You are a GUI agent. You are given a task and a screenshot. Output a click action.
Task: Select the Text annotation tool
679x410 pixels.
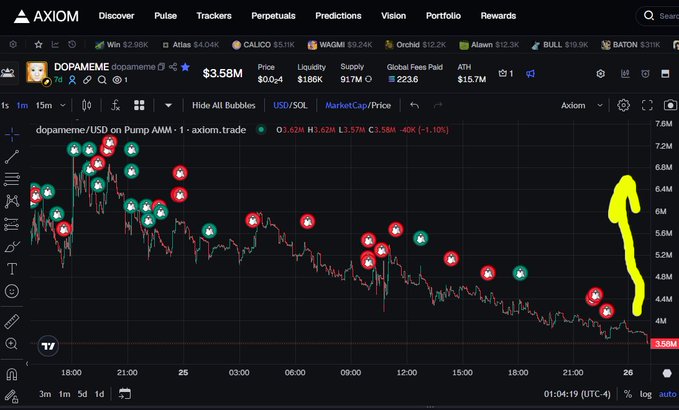pos(12,269)
